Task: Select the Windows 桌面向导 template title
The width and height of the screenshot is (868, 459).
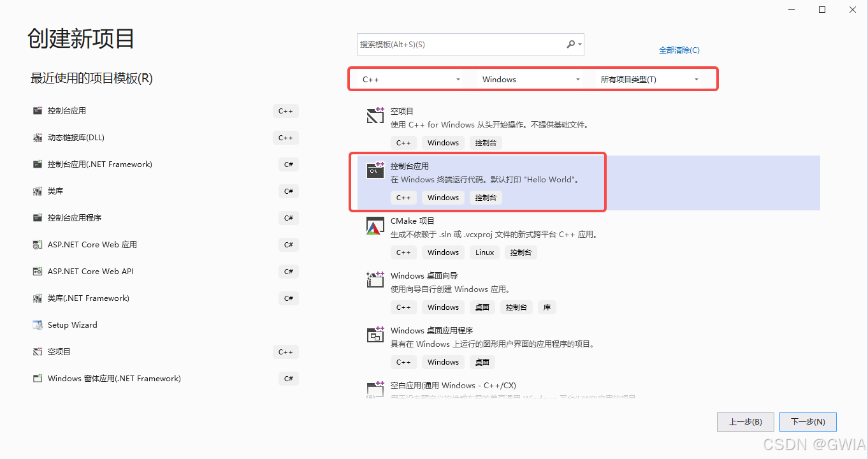Action: pos(424,275)
